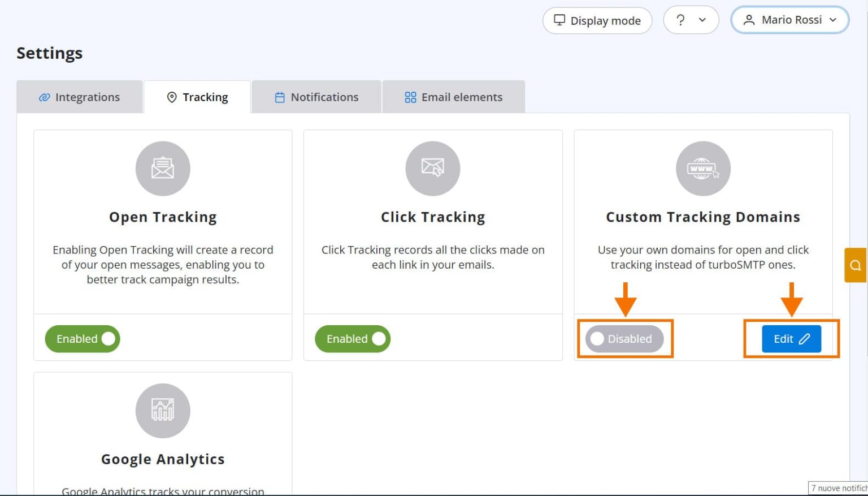Click the monitor icon in Display mode

[x=559, y=20]
